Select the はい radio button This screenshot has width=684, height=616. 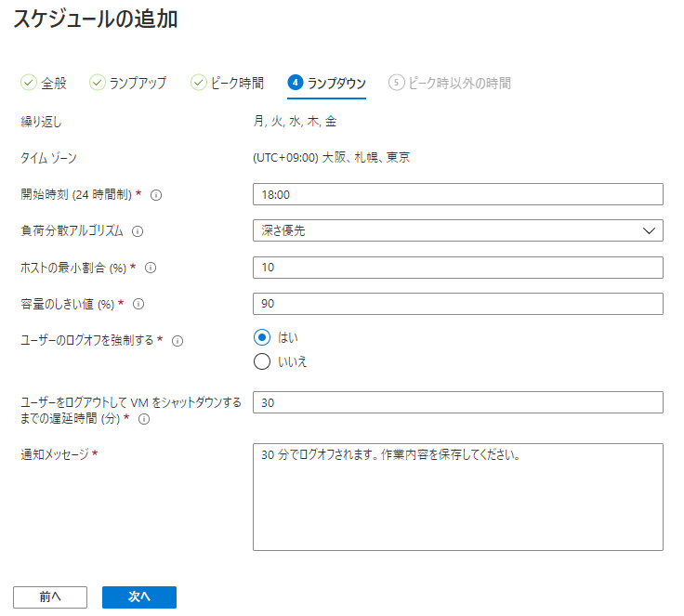pos(262,337)
